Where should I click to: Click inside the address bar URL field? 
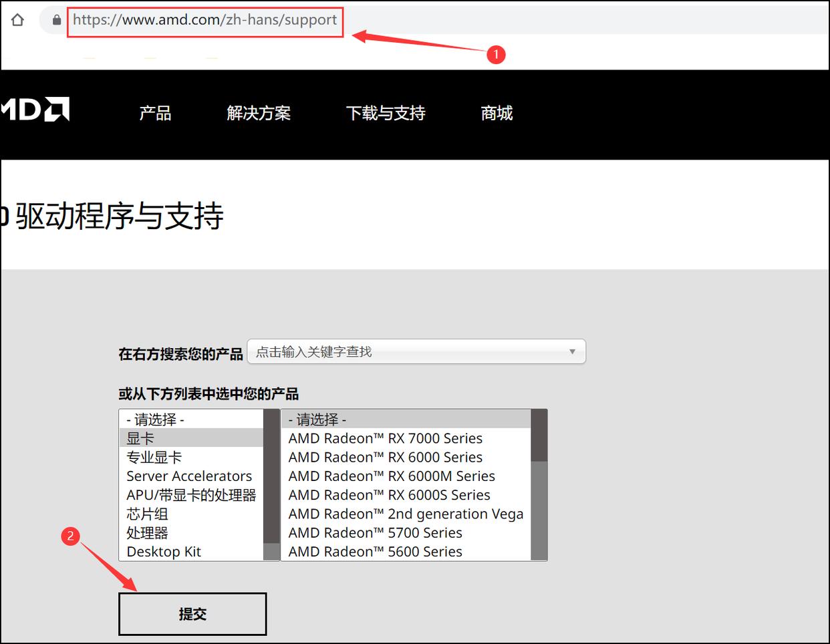(205, 20)
